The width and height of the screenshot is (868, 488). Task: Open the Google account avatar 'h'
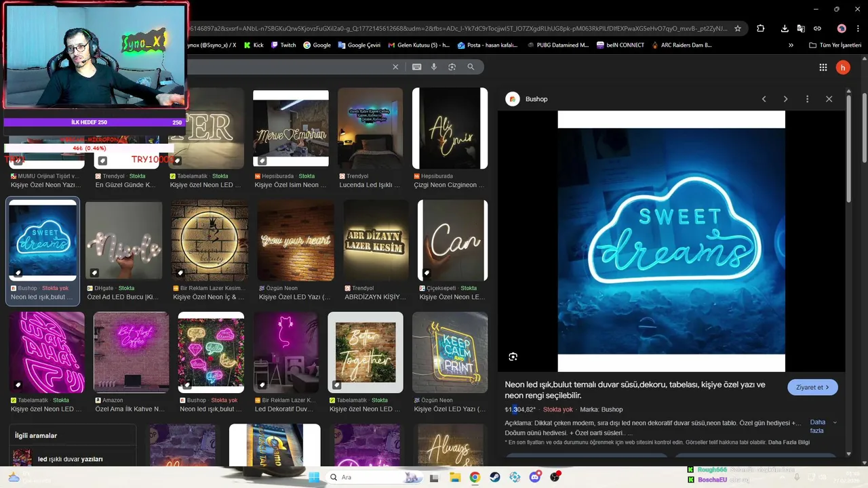(843, 67)
